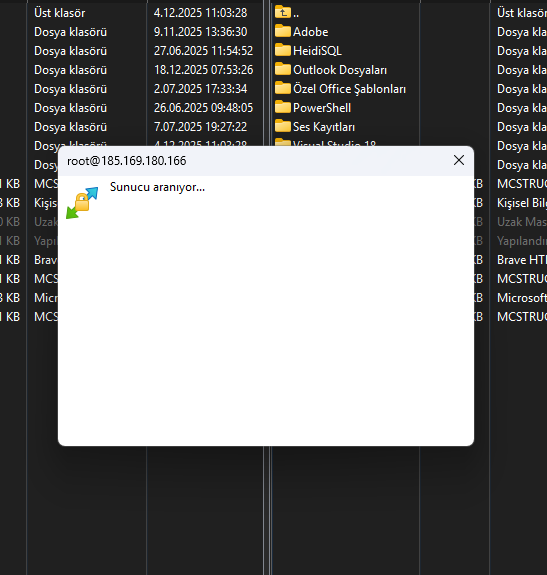The width and height of the screenshot is (547, 575).
Task: Click the 'Sunucu aranıyor...' status text
Action: point(157,187)
